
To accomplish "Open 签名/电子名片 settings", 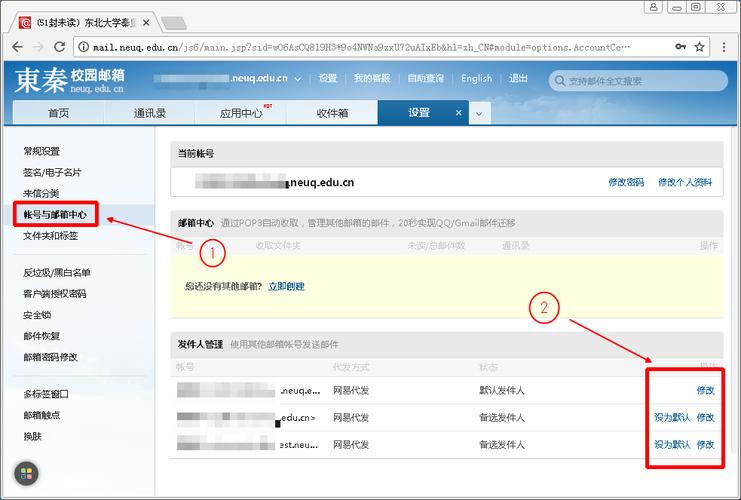I will 52,172.
